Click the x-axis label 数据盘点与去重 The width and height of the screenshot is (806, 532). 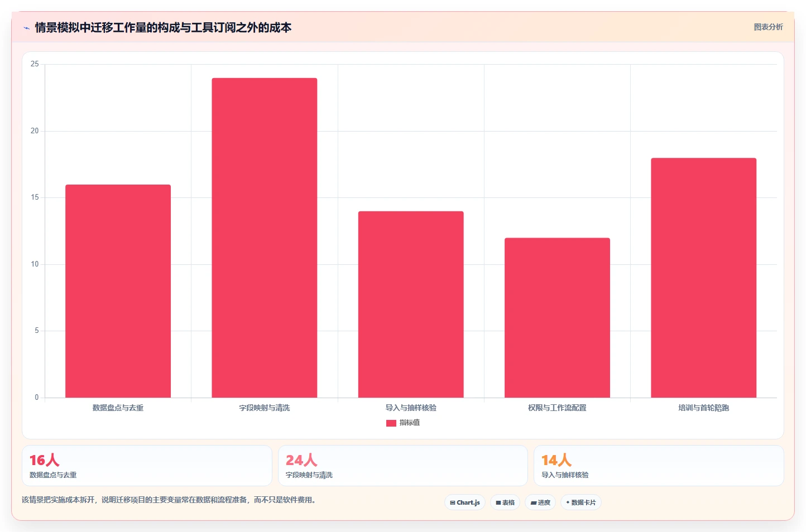pos(118,408)
